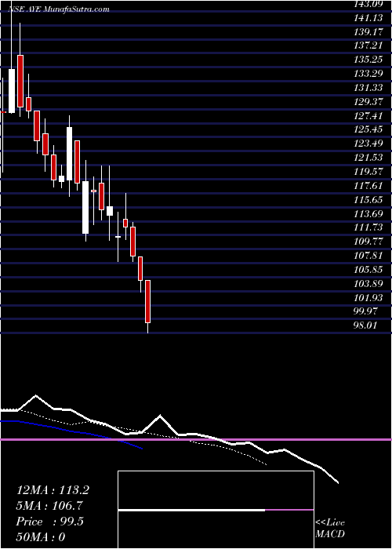Click the 141.13 price axis label
Viewport: 392px width, 549px height.
point(370,17)
